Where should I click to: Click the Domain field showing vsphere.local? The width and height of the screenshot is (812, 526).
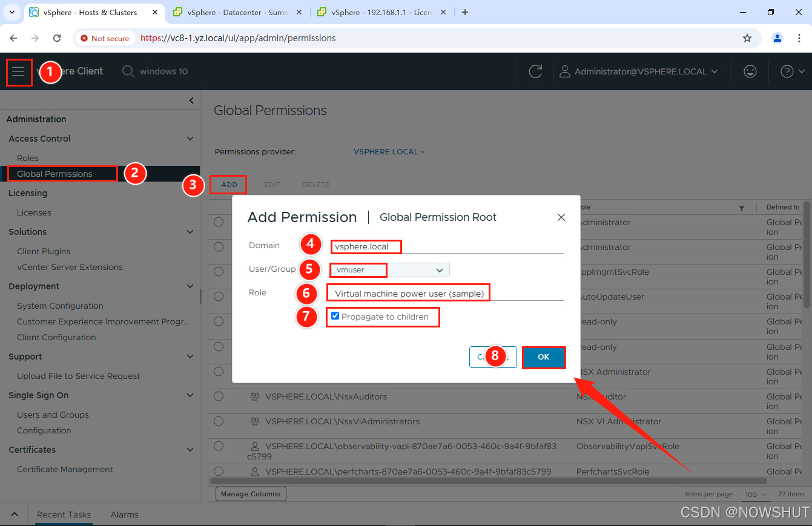pos(447,246)
